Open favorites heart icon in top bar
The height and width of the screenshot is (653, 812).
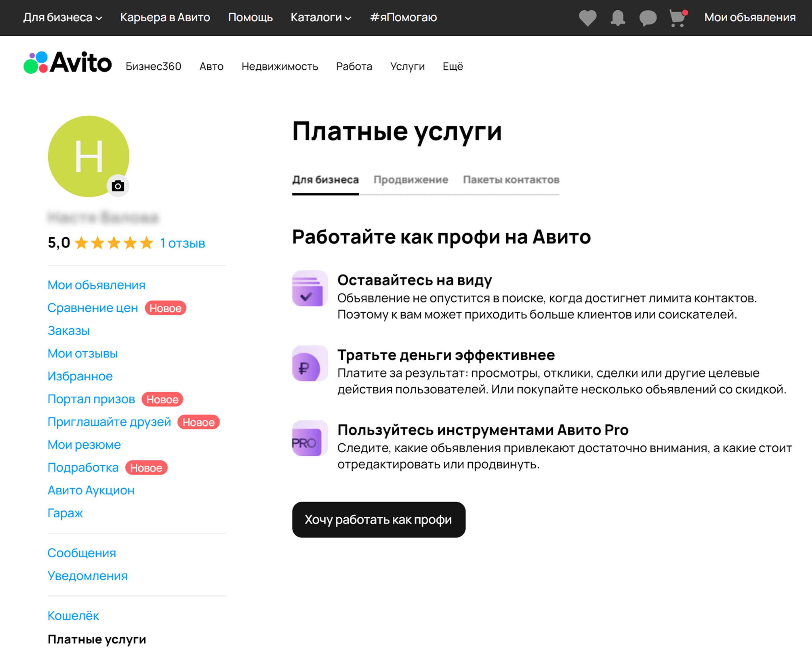coord(588,18)
